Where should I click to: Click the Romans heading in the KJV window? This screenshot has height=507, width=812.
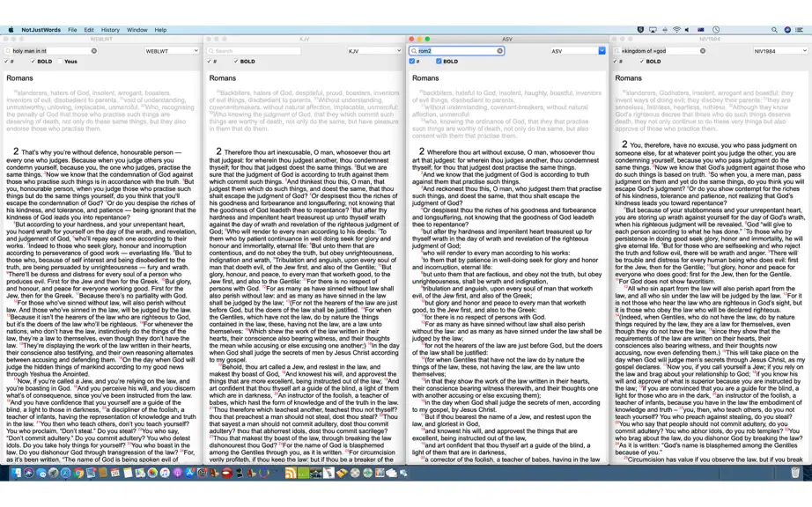click(x=223, y=78)
